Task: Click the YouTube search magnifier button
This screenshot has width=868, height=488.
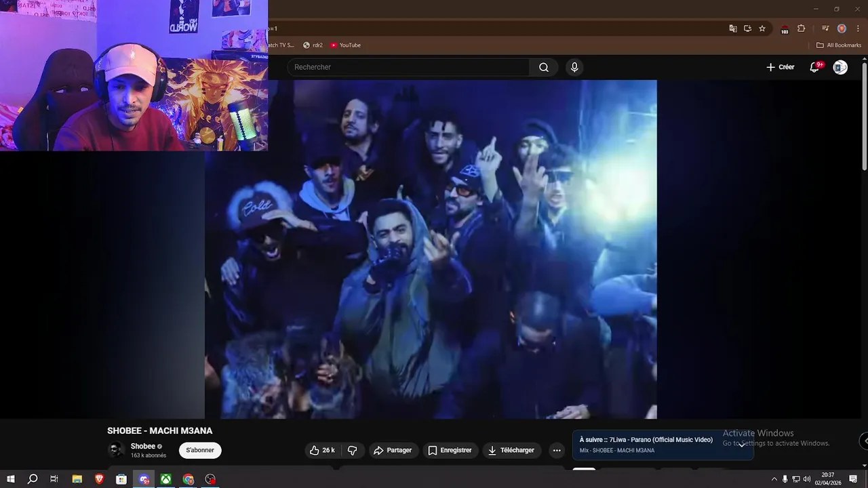Action: click(x=544, y=67)
